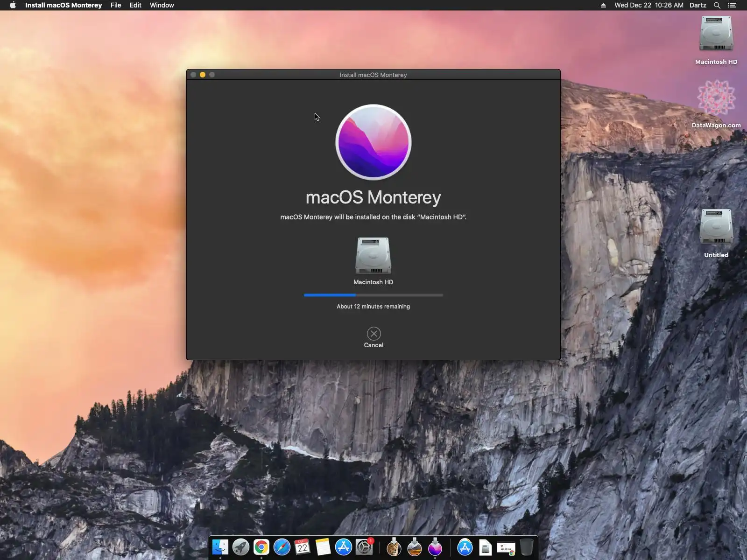Open the Install macOS High Sierra icon
The image size is (747, 560).
tap(415, 547)
